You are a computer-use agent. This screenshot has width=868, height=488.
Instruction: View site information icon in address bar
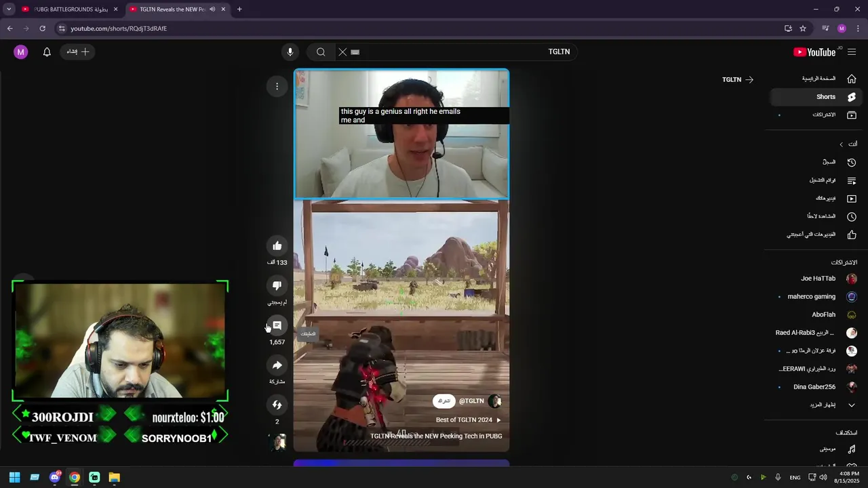coord(62,28)
